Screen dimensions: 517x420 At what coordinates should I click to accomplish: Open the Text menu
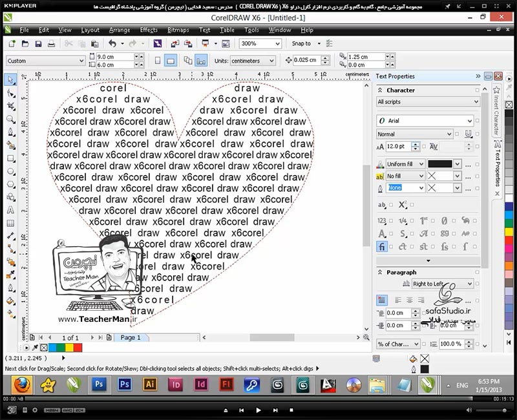[x=204, y=30]
